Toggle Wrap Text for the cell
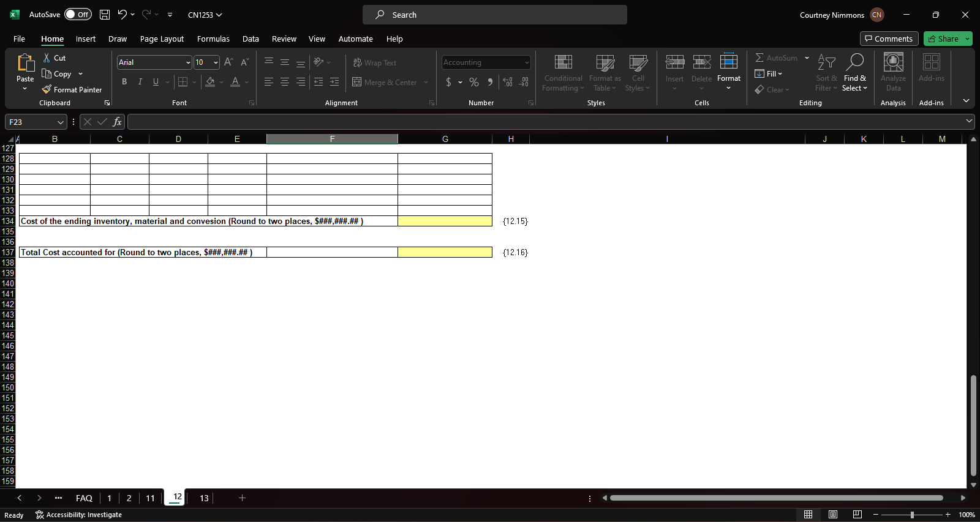Screen dimensions: 980x522 375,62
